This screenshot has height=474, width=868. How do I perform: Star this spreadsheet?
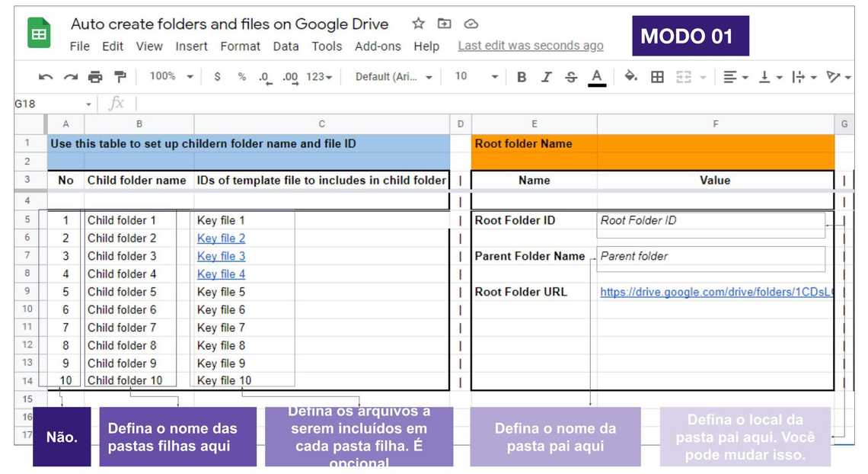[x=419, y=24]
